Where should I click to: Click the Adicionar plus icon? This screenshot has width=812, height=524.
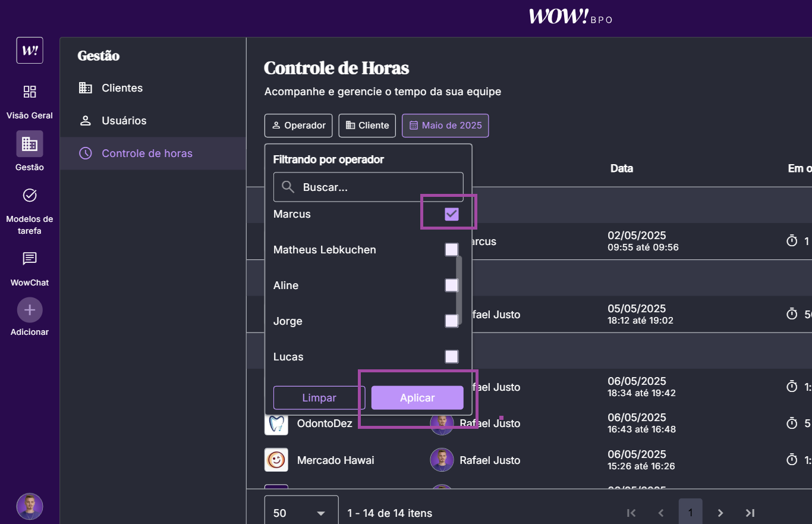[x=30, y=310]
